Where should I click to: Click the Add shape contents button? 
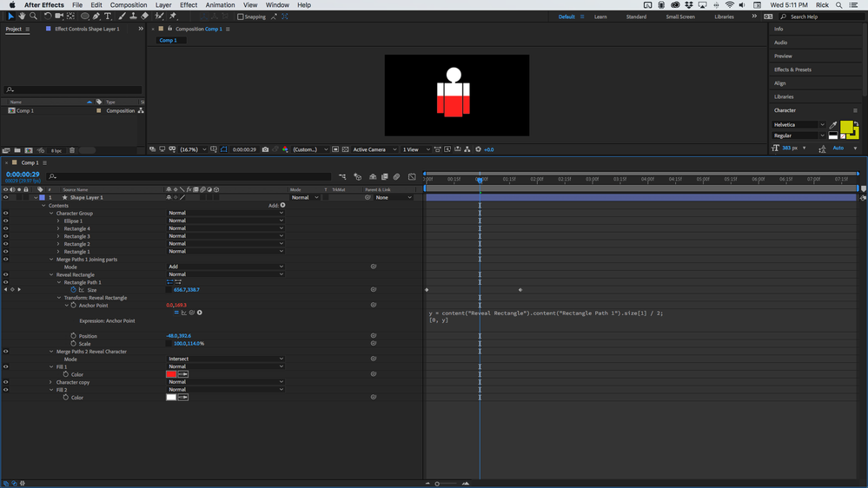283,205
